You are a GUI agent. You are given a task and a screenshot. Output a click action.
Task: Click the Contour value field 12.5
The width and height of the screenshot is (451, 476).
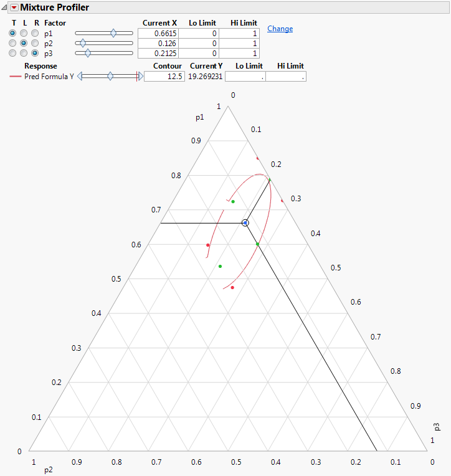164,77
